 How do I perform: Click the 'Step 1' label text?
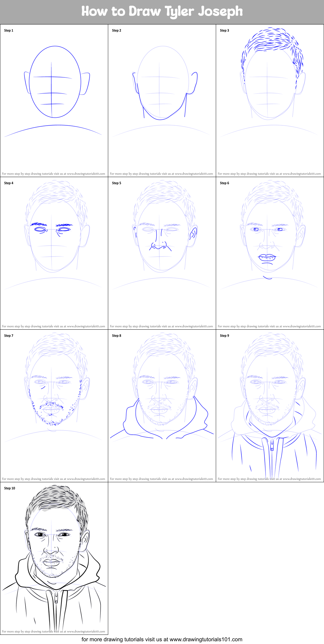[x=9, y=31]
